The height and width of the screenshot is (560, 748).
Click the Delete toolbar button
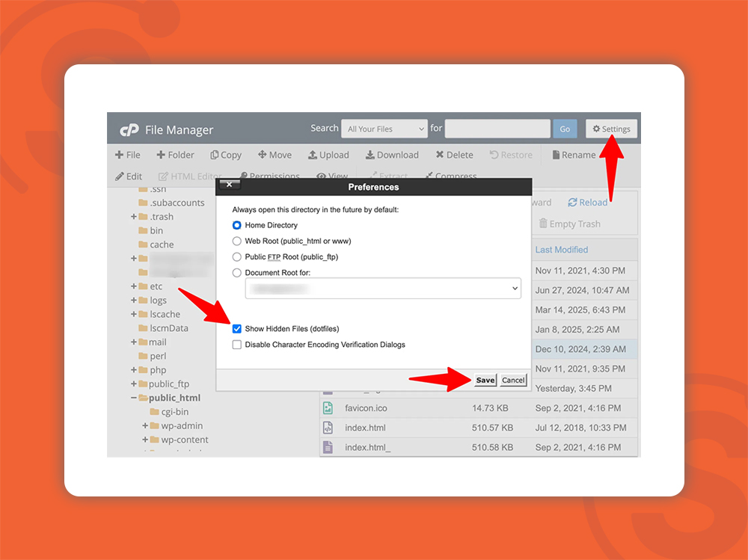(454, 155)
